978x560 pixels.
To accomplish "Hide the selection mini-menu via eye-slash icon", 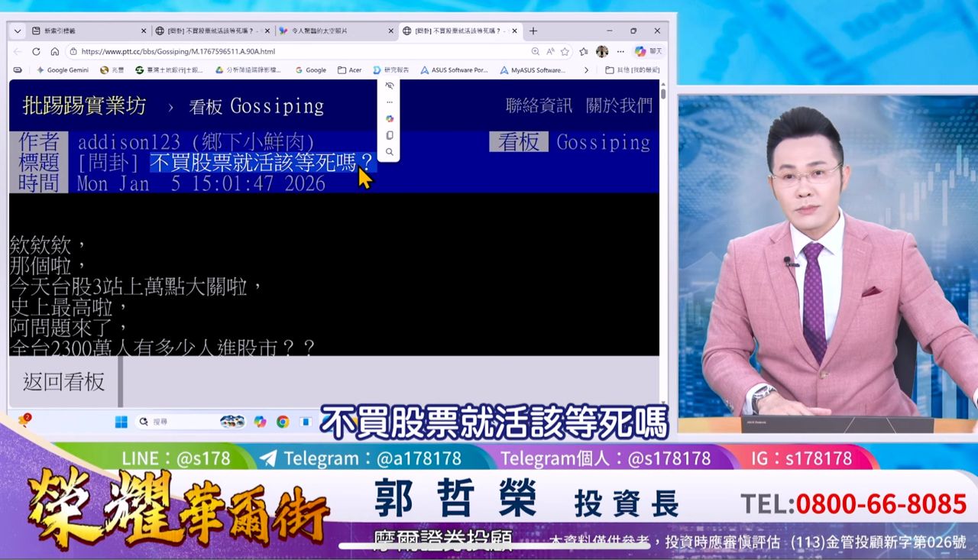I will click(x=390, y=86).
